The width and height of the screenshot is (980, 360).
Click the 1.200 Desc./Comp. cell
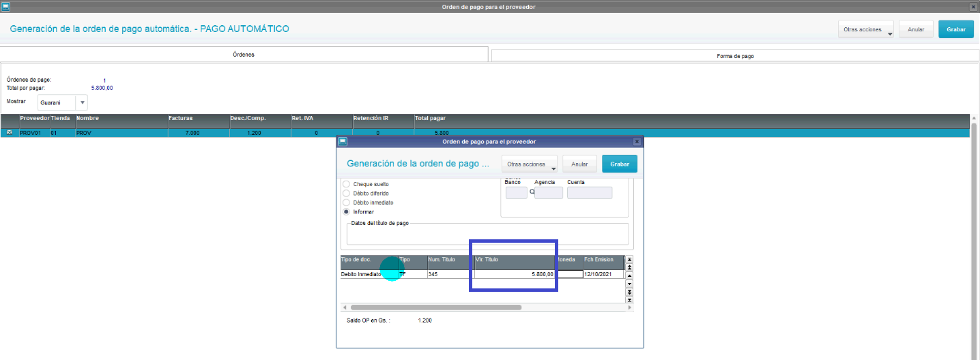[260, 133]
